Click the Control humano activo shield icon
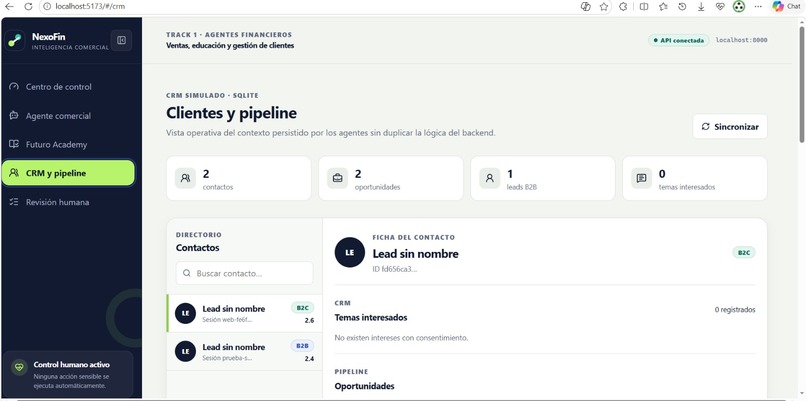Image resolution: width=806 pixels, height=401 pixels. pyautogui.click(x=20, y=368)
